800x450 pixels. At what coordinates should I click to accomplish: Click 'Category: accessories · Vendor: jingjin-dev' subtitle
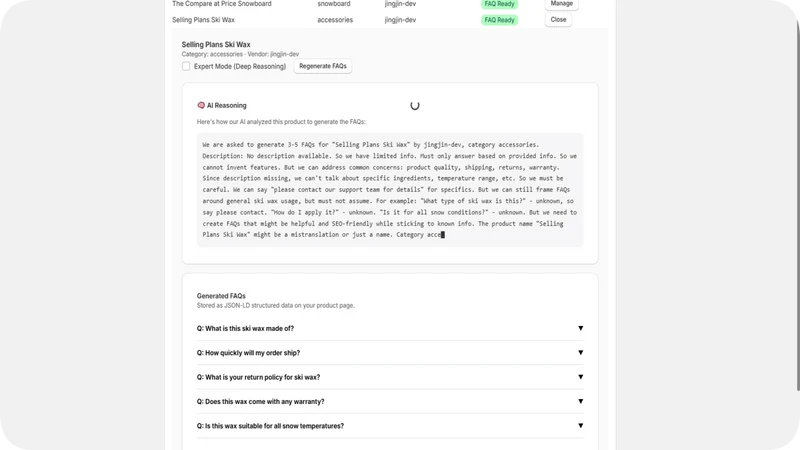pyautogui.click(x=240, y=54)
